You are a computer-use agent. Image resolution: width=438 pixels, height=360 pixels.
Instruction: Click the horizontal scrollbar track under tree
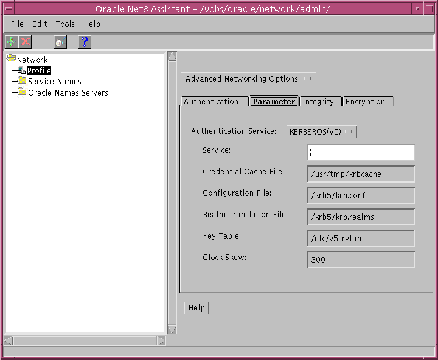pyautogui.click(x=85, y=341)
